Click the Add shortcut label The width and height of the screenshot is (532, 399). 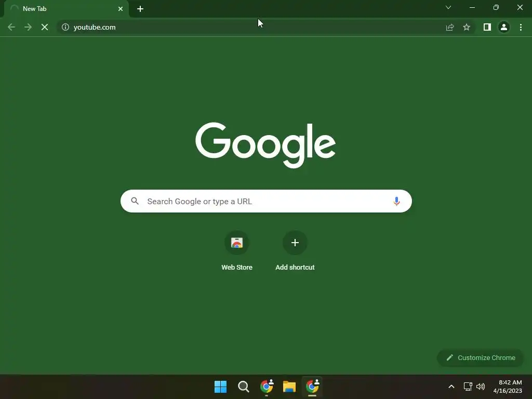tap(295, 268)
